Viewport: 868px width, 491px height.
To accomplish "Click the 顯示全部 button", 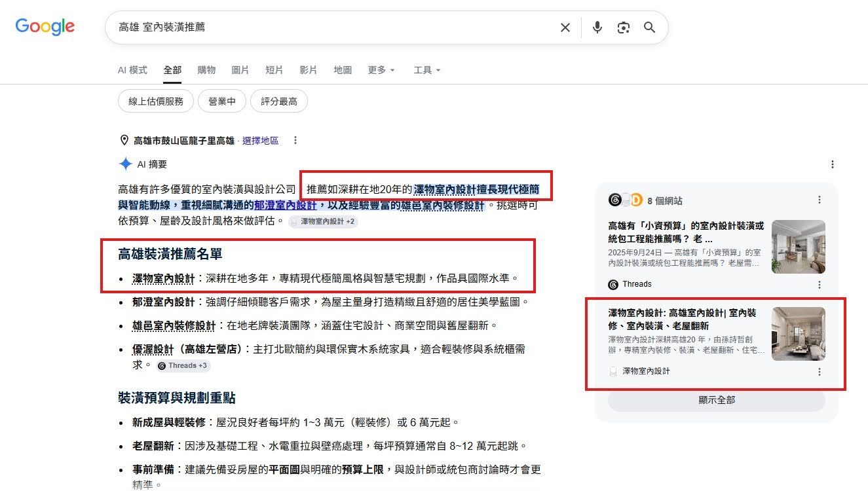I will pos(717,400).
